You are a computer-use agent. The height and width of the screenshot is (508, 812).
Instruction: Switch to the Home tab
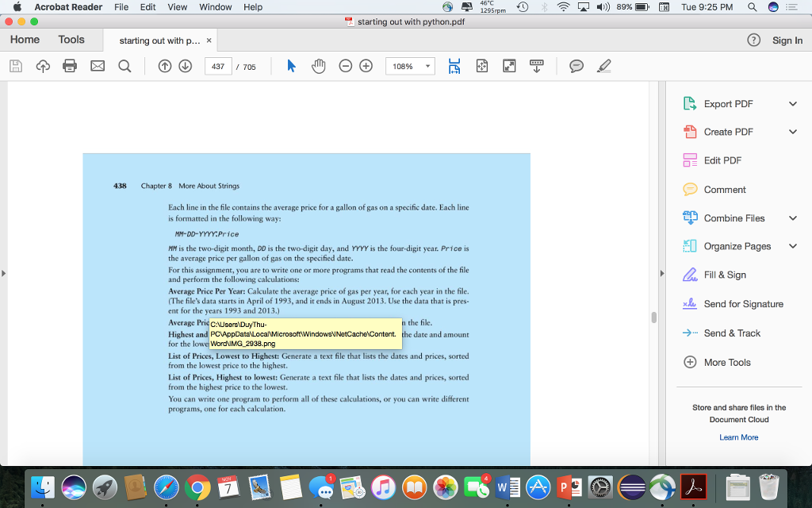point(25,39)
